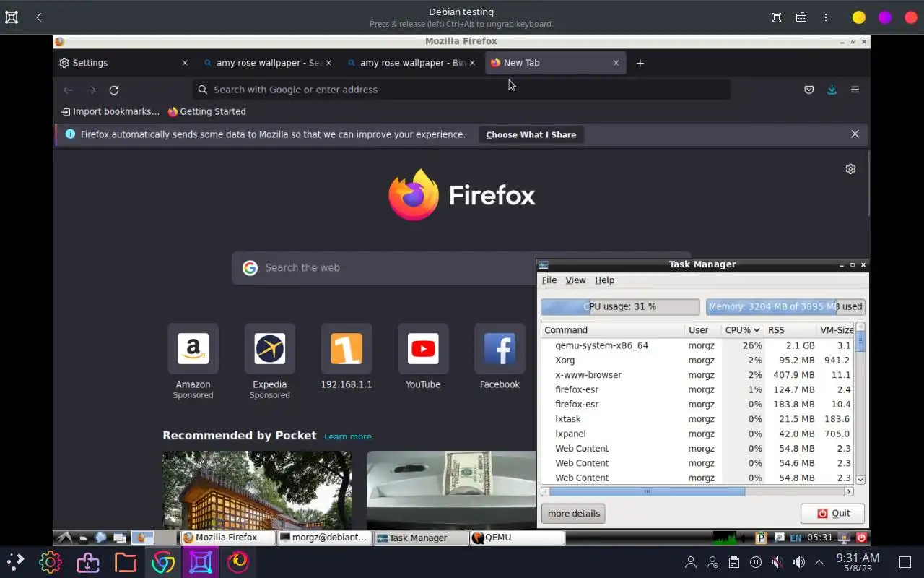Viewport: 924px width, 578px height.
Task: Click more details in Task Manager
Action: click(574, 514)
